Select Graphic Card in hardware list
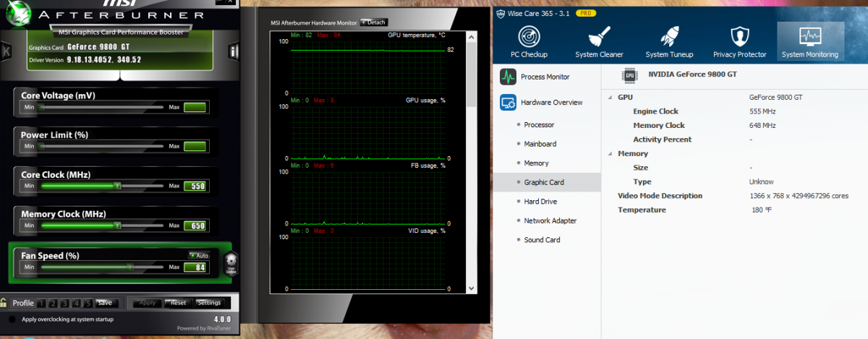 pyautogui.click(x=547, y=182)
